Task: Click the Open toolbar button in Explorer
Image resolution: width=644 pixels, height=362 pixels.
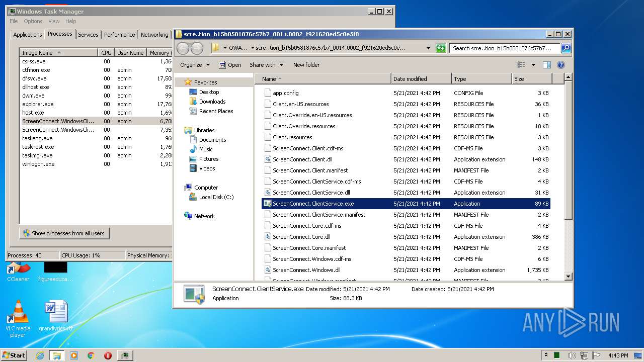Action: (230, 65)
